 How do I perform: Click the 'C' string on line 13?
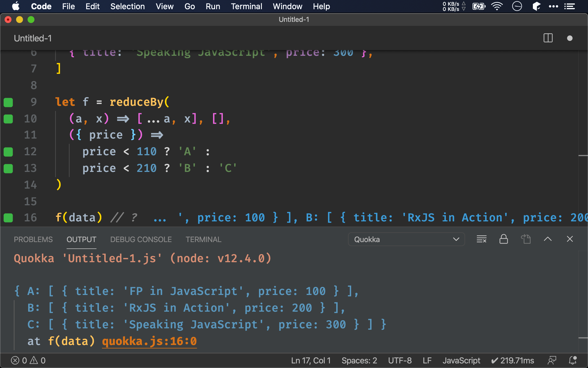coord(228,168)
